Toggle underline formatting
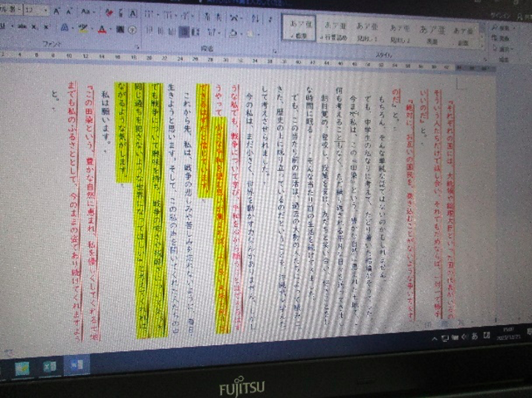This screenshot has height=398, width=532. (4, 27)
